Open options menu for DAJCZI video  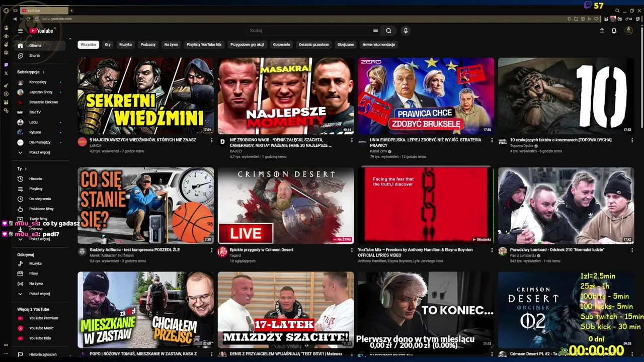pyautogui.click(x=352, y=140)
